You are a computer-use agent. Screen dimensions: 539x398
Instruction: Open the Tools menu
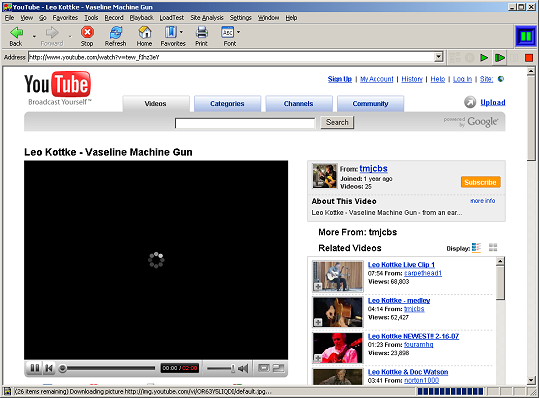91,18
